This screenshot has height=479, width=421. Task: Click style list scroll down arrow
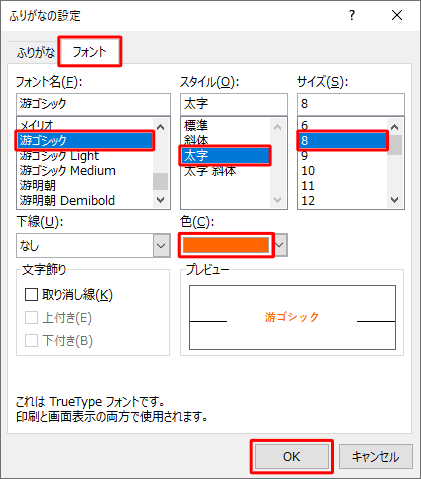click(x=278, y=200)
